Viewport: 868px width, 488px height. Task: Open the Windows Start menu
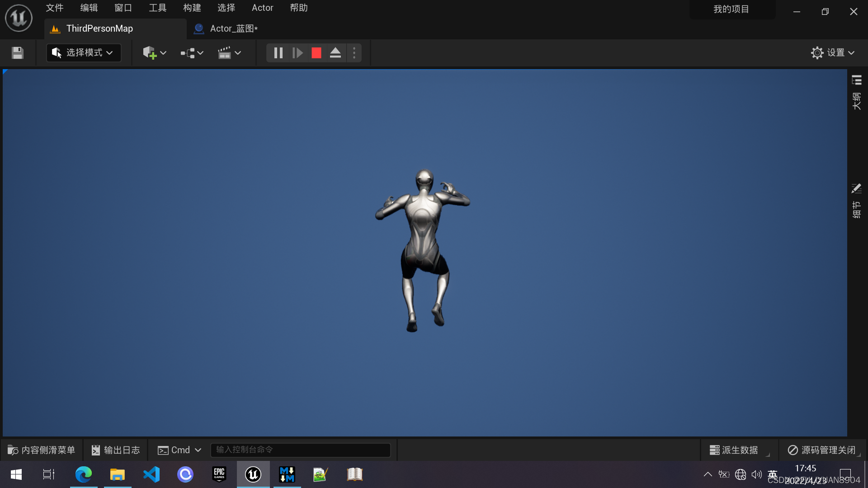pyautogui.click(x=16, y=474)
